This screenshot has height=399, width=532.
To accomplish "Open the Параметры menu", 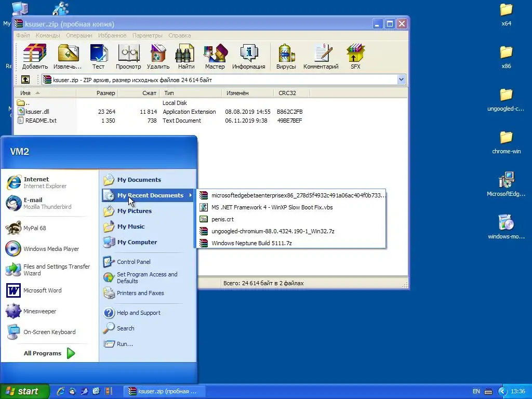I will [147, 35].
